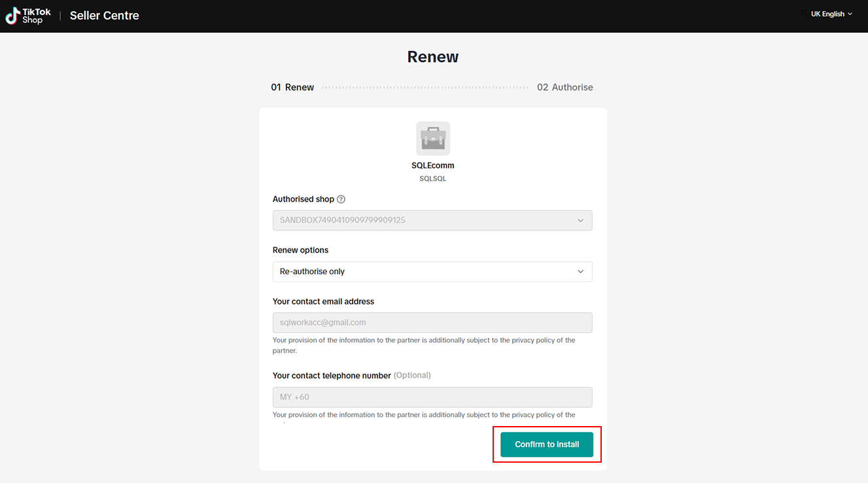The width and height of the screenshot is (868, 483).
Task: Click the contact email address field
Action: click(432, 323)
